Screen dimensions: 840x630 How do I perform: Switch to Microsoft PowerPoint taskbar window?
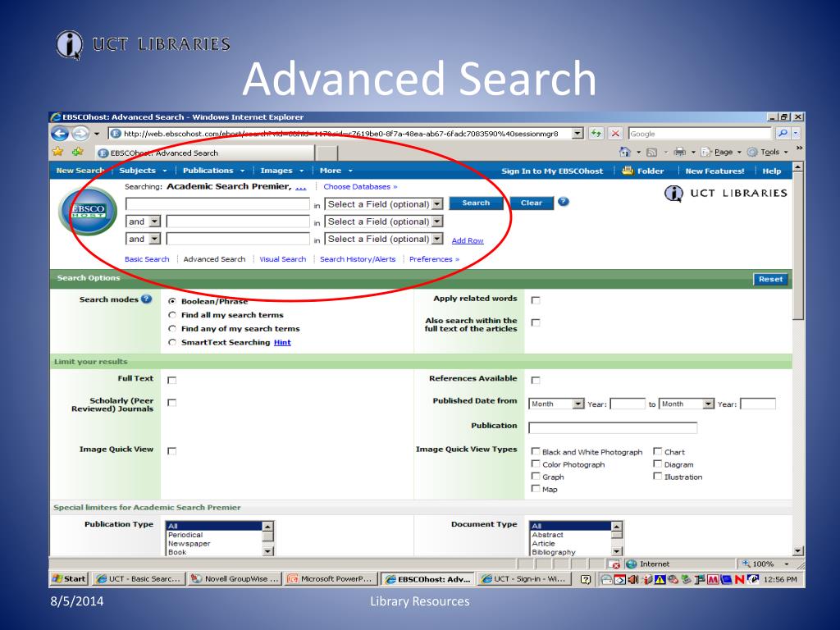[x=330, y=578]
